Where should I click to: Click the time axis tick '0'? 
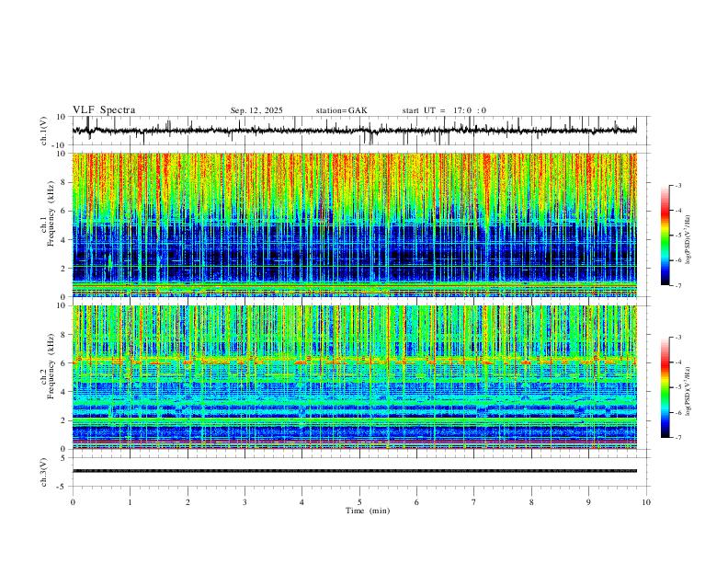pyautogui.click(x=73, y=502)
